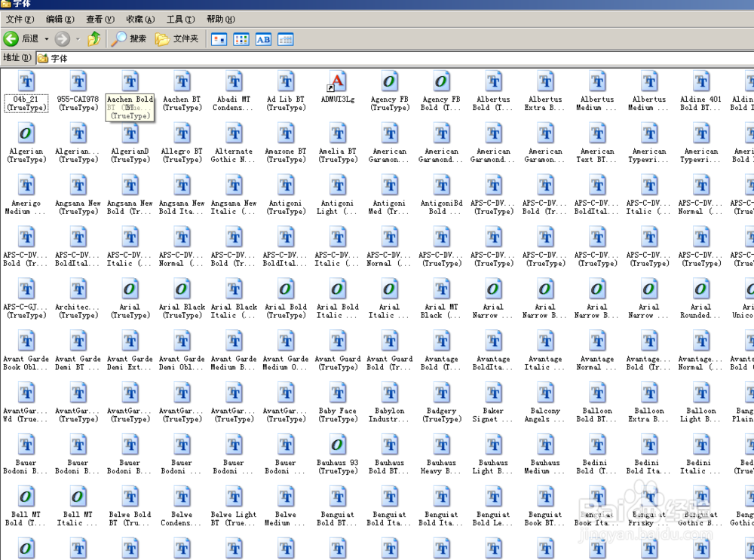Select the Bedini Italic font icon

coord(701,445)
